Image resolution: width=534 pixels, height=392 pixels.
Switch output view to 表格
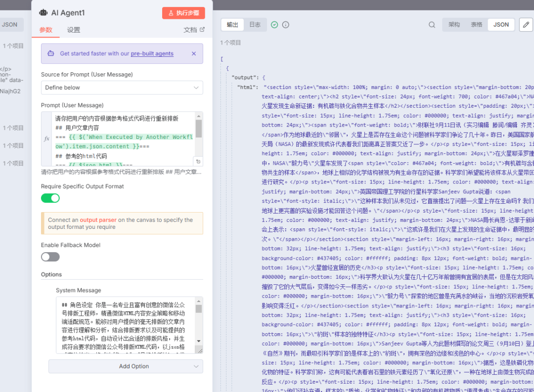pos(477,25)
